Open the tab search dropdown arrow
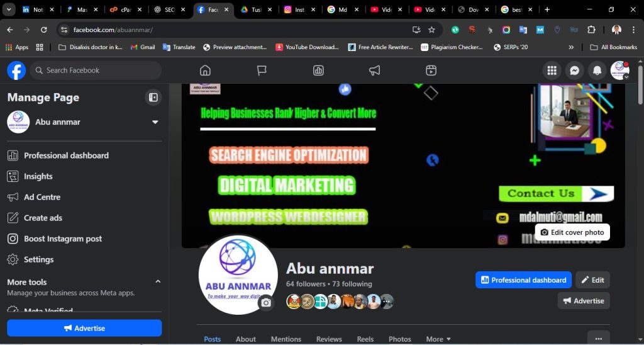This screenshot has width=644, height=345. [9, 9]
